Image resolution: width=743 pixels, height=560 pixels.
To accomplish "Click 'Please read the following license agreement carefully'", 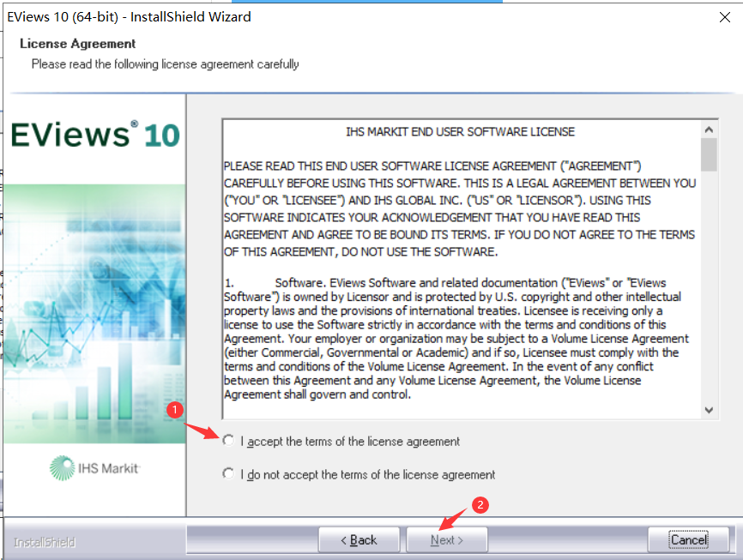I will point(166,64).
